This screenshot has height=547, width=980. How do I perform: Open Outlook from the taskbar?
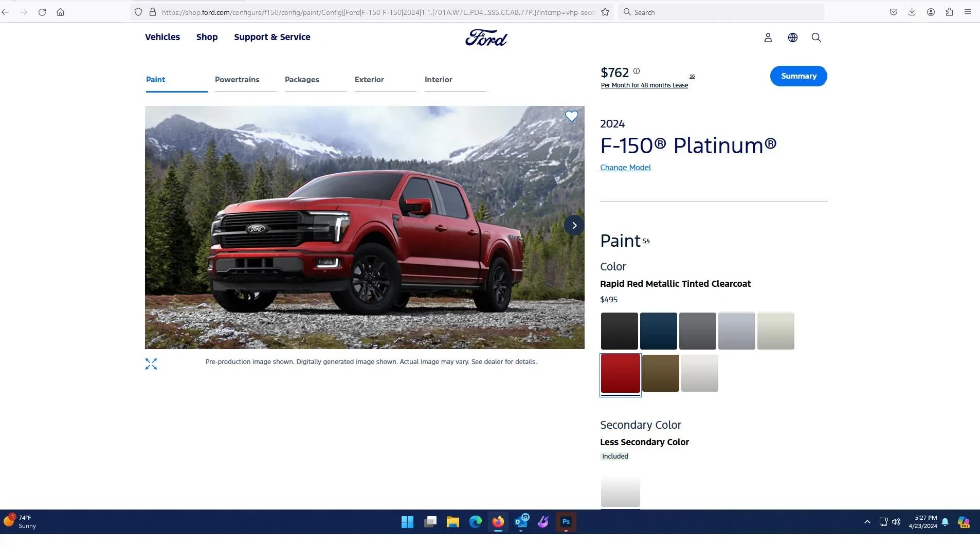(x=521, y=522)
